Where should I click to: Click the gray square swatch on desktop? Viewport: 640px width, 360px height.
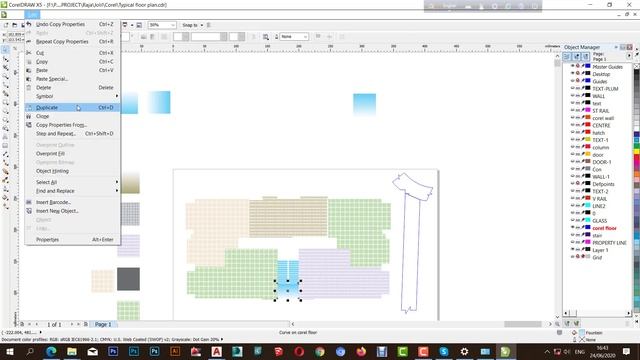pos(128,279)
